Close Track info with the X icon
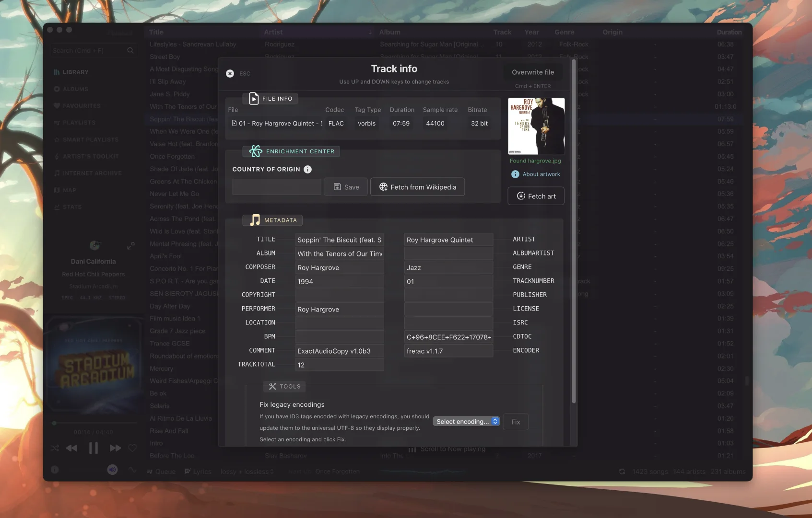This screenshot has height=518, width=812. tap(230, 73)
